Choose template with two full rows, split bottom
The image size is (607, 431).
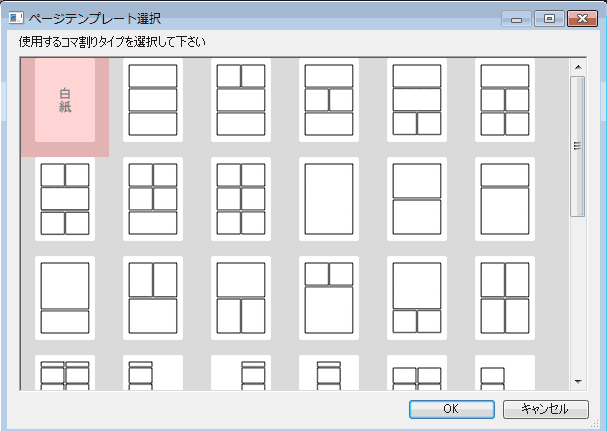[x=417, y=100]
